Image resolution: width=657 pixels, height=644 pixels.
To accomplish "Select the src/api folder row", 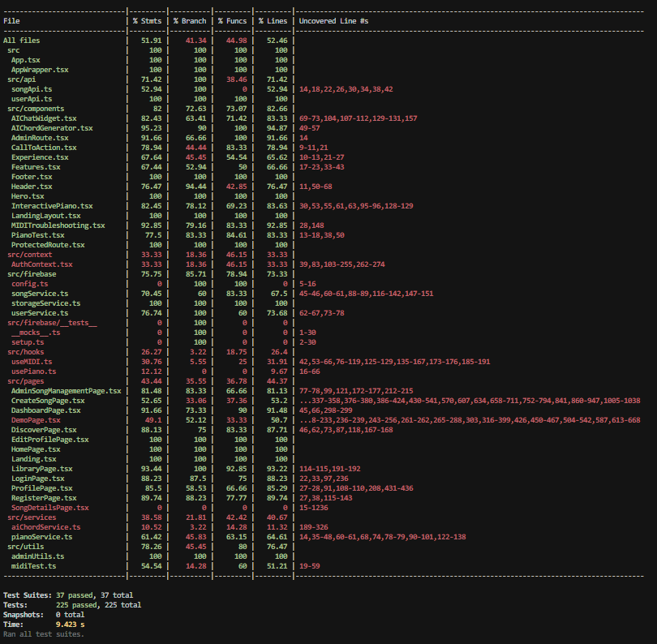I will point(21,79).
